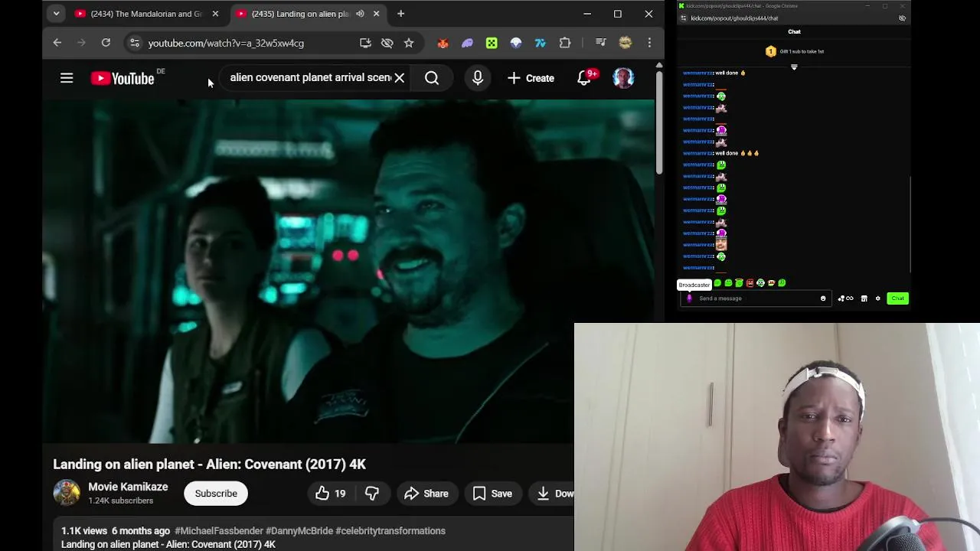Open TradingView extension icon
This screenshot has width=980, height=551.
coord(541,43)
